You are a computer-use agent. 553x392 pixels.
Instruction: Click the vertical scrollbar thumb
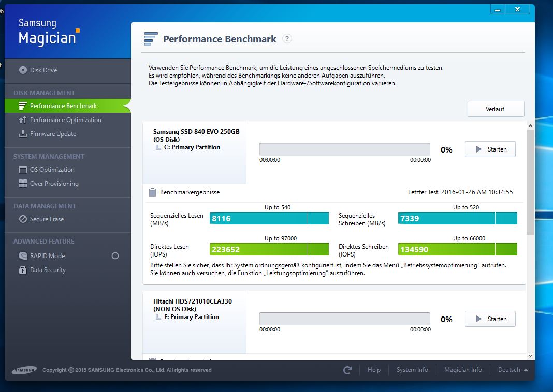pos(530,182)
